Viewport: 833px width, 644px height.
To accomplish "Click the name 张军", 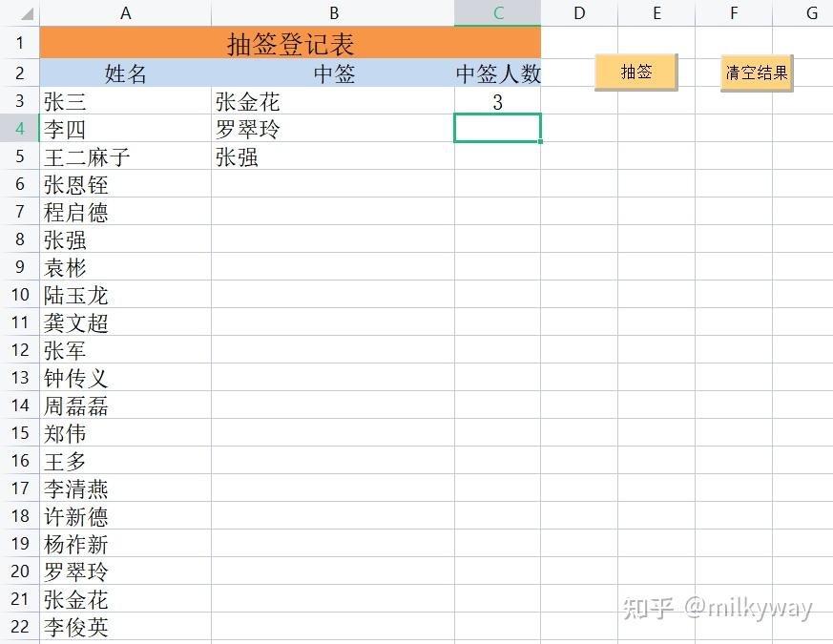I will point(65,350).
